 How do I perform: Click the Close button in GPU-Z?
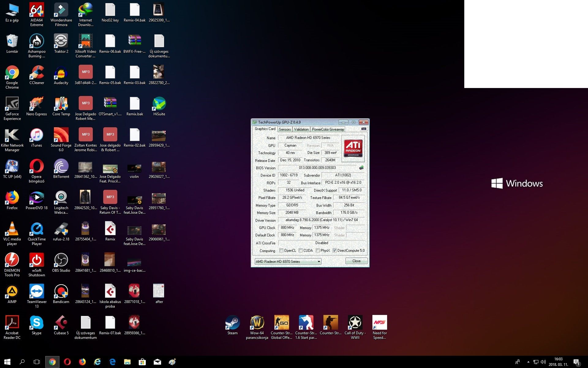[356, 261]
